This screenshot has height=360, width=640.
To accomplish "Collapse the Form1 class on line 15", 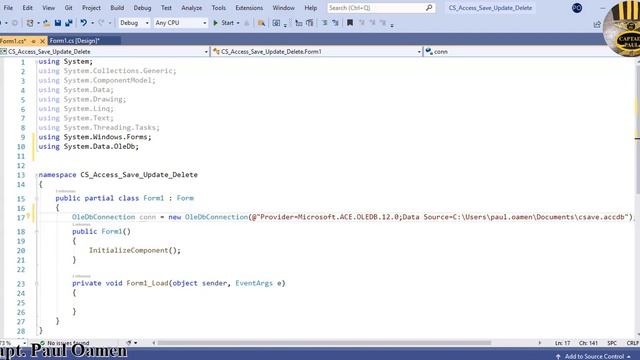I will (x=37, y=198).
